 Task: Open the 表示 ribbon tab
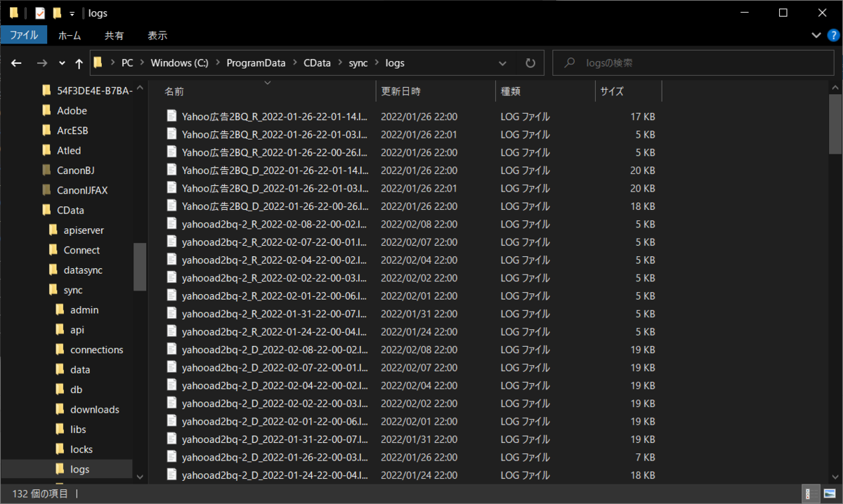[x=157, y=35]
